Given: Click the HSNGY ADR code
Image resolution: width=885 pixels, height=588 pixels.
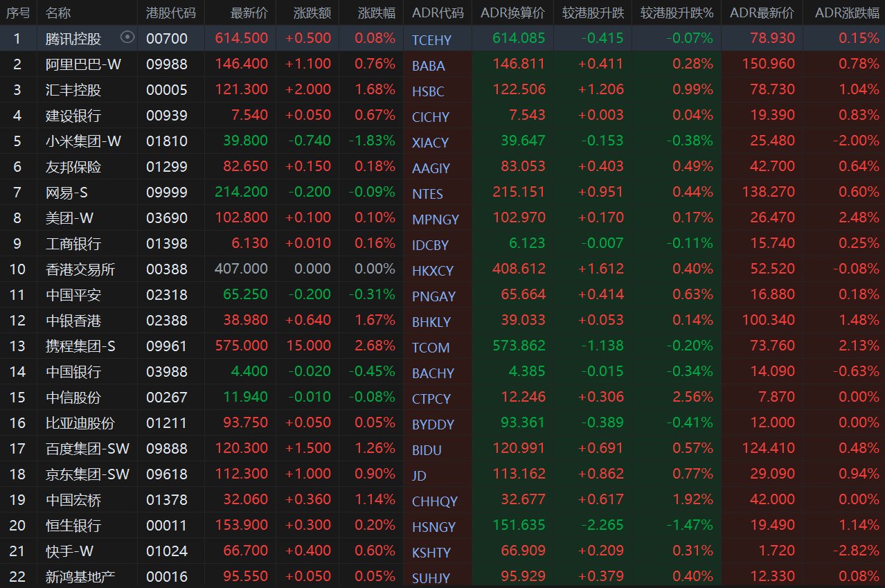Looking at the screenshot, I should point(432,527).
